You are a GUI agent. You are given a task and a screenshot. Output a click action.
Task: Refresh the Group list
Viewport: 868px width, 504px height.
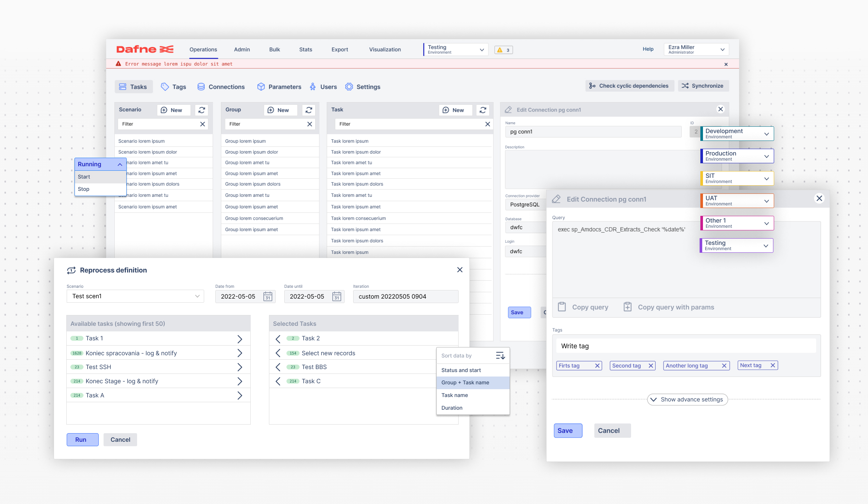[x=308, y=110]
